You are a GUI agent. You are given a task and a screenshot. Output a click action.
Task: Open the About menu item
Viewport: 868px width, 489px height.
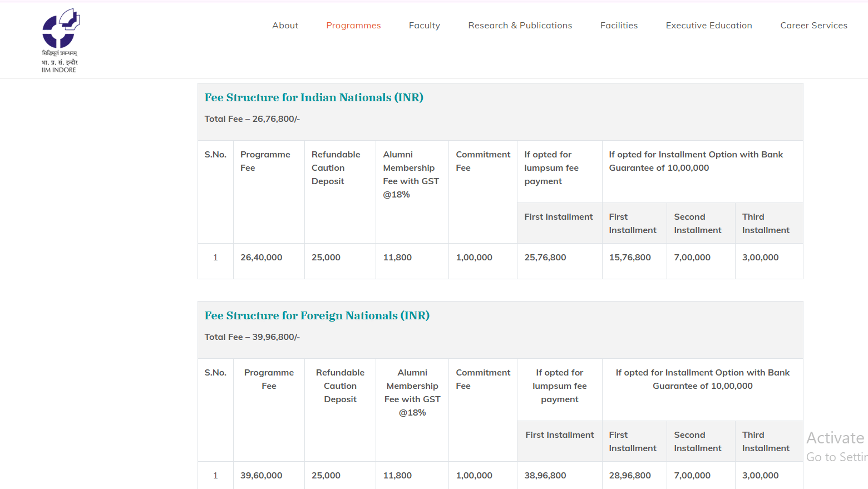[x=285, y=25]
